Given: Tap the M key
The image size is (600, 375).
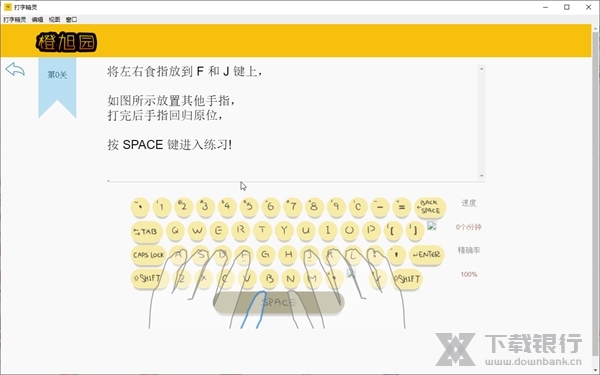Looking at the screenshot, I should pos(313,278).
